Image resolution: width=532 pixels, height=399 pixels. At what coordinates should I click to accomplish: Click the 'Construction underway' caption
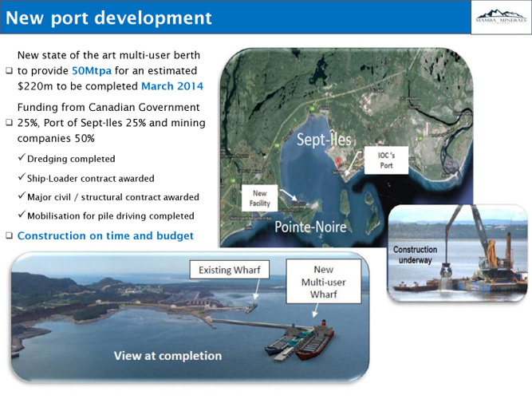click(416, 255)
